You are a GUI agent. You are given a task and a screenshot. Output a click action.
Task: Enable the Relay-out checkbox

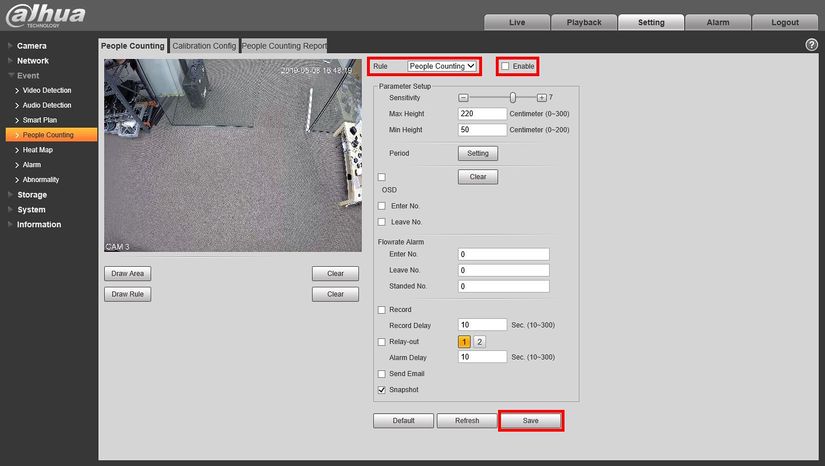point(381,342)
